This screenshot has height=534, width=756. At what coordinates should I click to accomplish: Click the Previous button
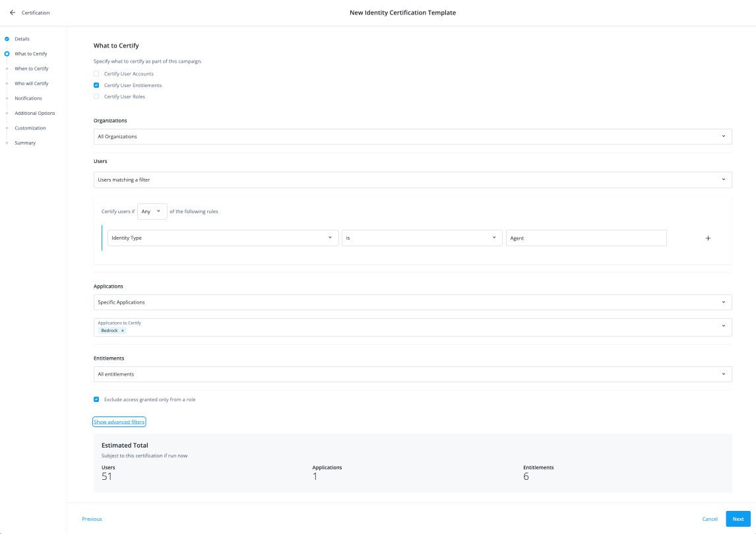92,519
